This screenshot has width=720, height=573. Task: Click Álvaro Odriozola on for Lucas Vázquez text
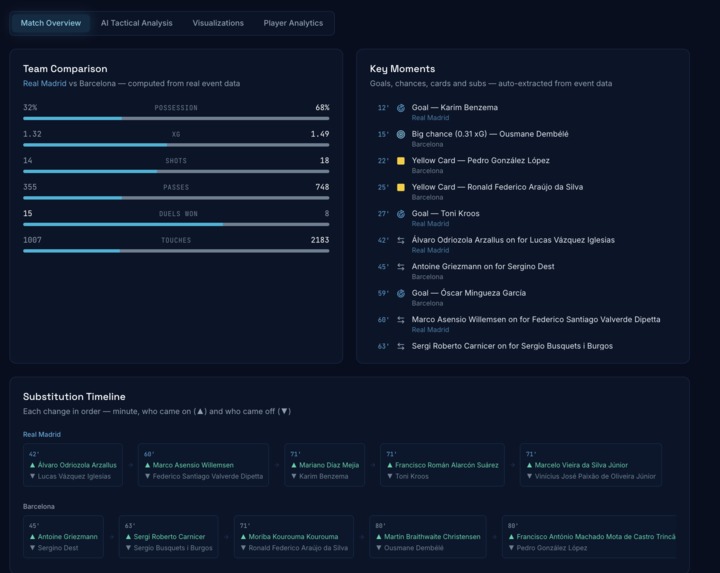513,240
